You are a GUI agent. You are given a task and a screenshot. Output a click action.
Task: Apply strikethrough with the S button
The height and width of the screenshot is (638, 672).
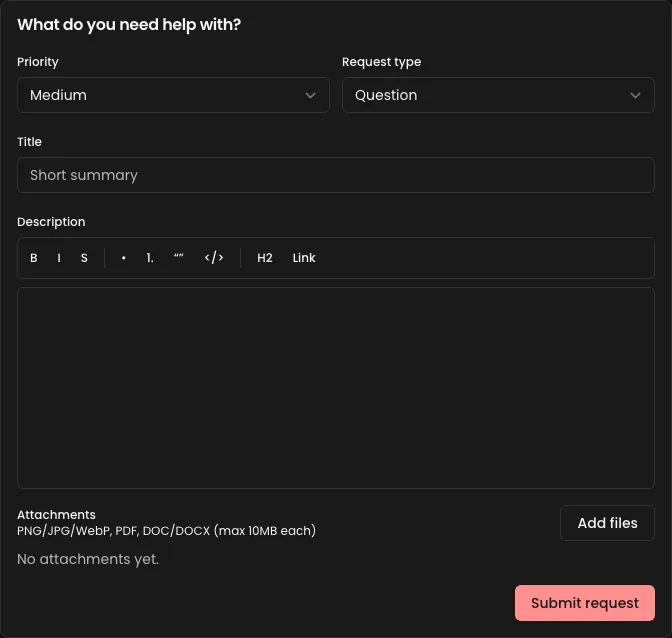(84, 258)
